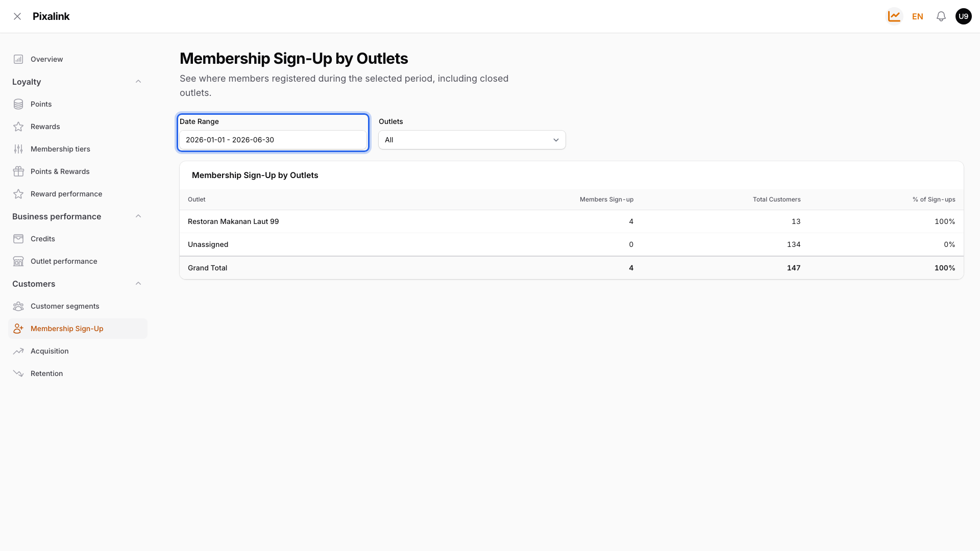The image size is (980, 551).
Task: Collapse the Loyalty section
Action: [x=138, y=82]
